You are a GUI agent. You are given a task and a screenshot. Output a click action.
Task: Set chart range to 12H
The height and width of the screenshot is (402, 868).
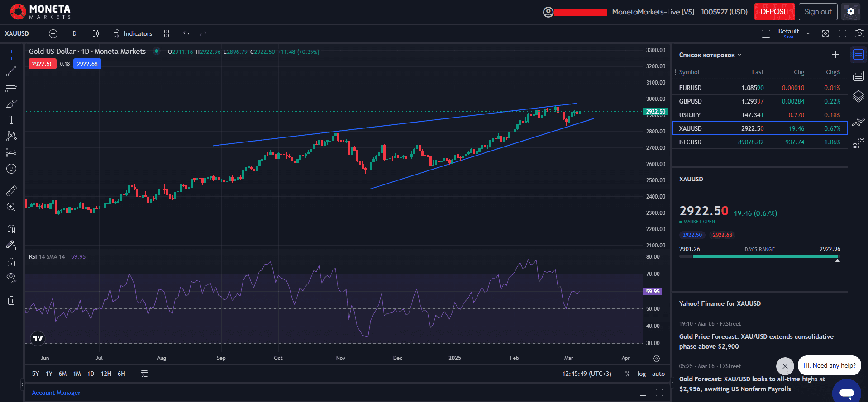106,374
